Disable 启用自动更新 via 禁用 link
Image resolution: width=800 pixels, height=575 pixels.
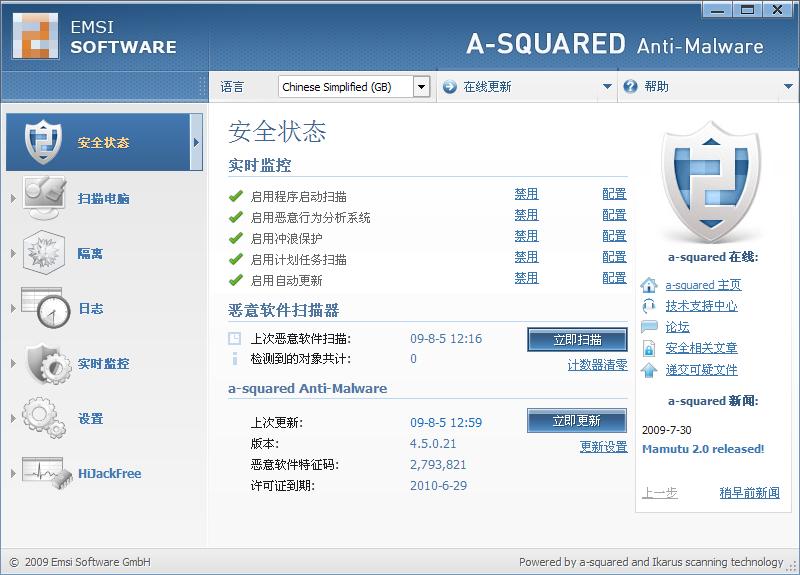click(x=527, y=278)
